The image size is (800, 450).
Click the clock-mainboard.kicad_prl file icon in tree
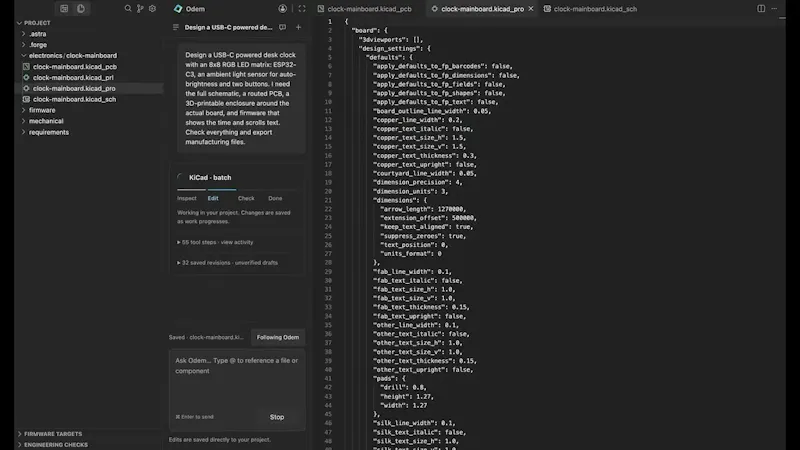click(26, 78)
